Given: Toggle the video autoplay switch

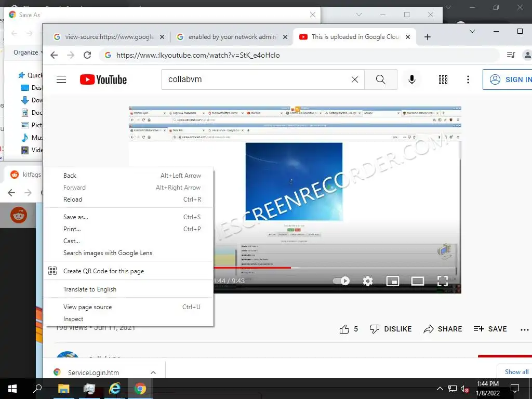Looking at the screenshot, I should coord(341,281).
